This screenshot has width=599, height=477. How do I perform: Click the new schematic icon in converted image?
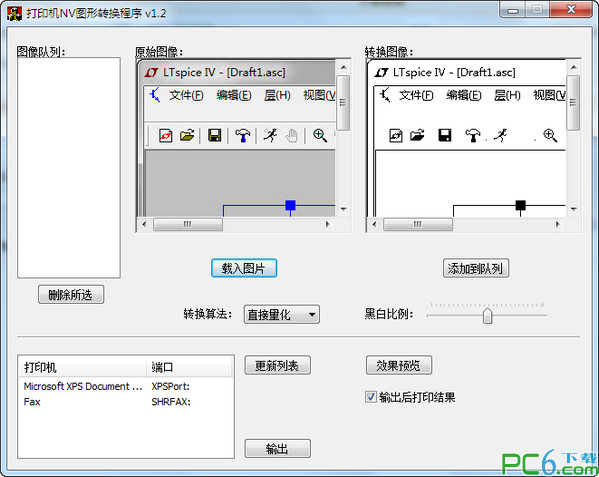pyautogui.click(x=395, y=135)
